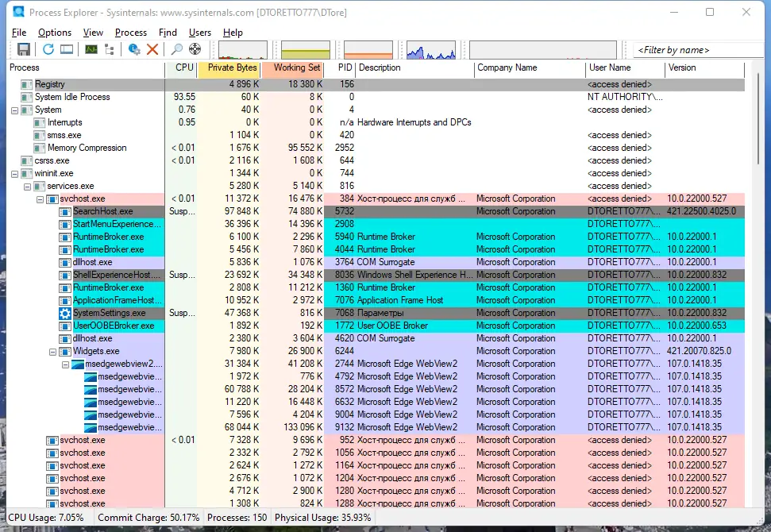The height and width of the screenshot is (532, 771).
Task: Open the System Information graph icon
Action: click(91, 49)
